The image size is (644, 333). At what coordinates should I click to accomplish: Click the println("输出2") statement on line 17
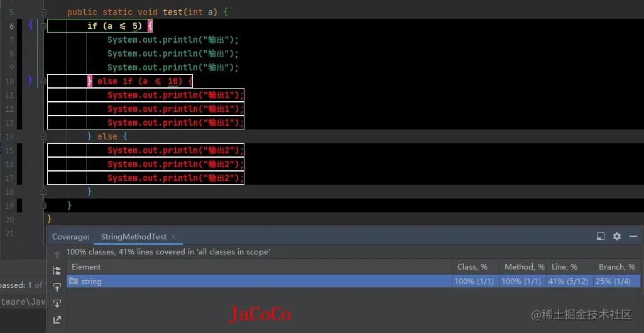[176, 178]
